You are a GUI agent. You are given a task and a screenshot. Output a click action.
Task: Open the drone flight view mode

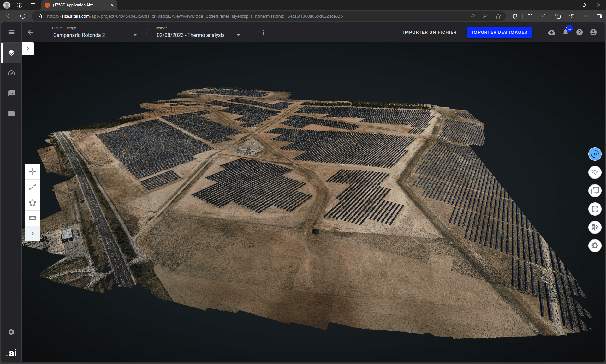(x=595, y=172)
